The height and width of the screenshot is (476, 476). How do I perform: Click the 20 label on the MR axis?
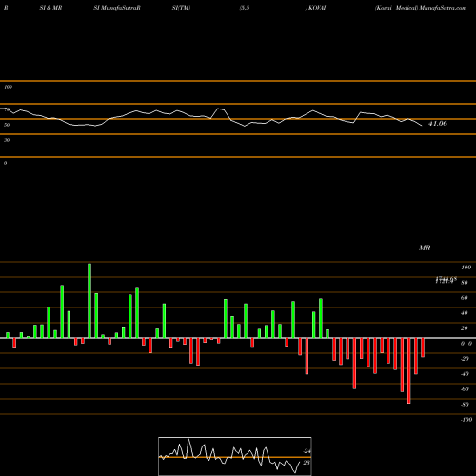[x=465, y=328]
